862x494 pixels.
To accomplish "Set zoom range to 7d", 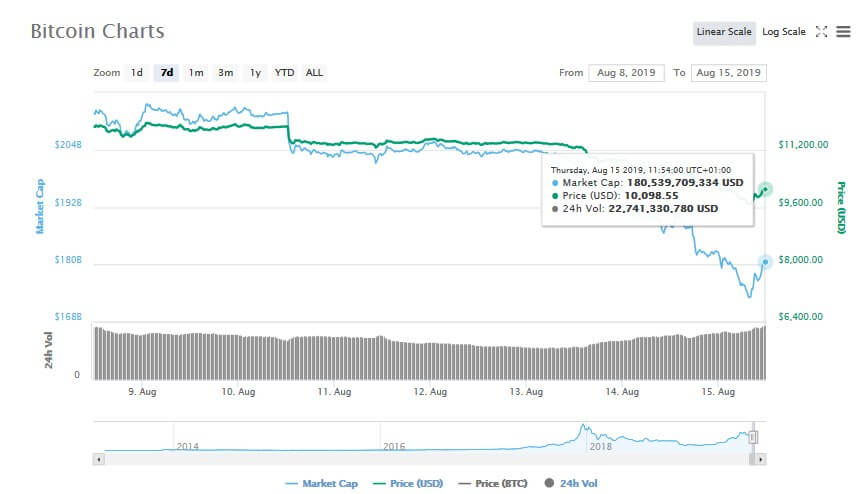I will [167, 73].
